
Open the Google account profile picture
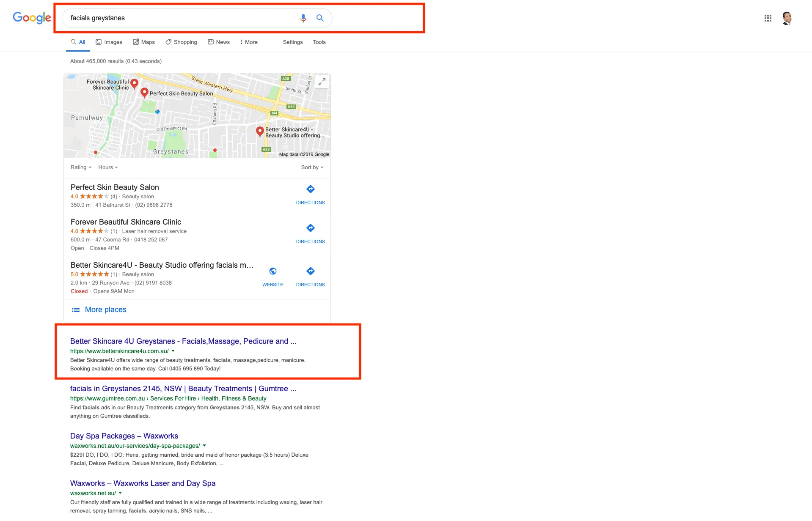point(787,18)
